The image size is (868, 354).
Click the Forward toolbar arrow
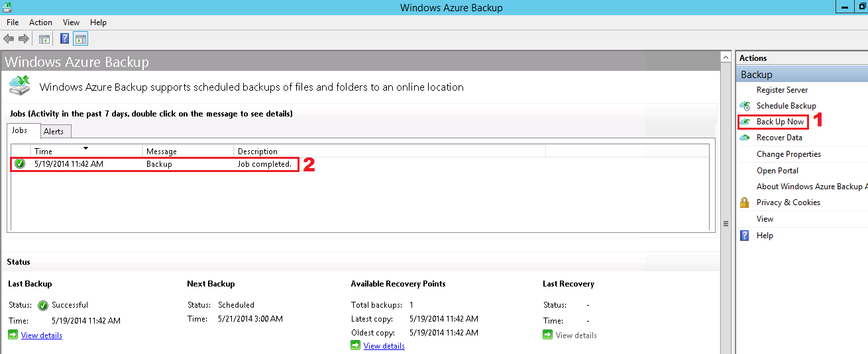pos(24,39)
